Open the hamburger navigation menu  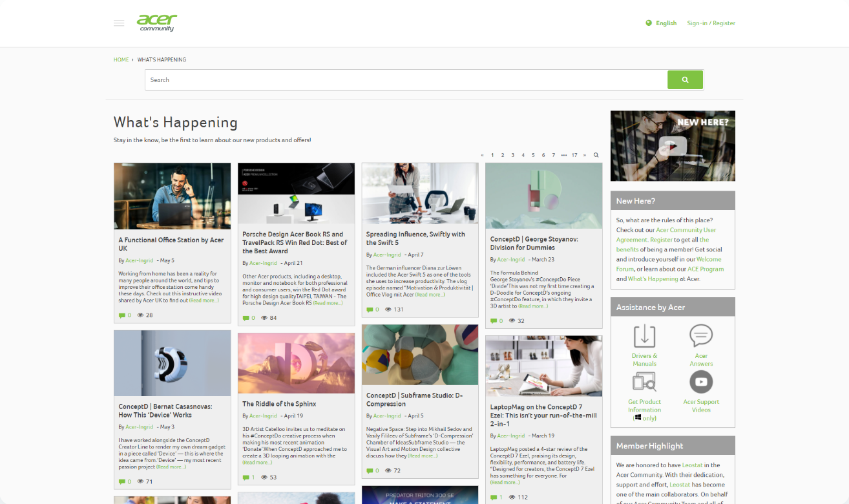coord(119,23)
